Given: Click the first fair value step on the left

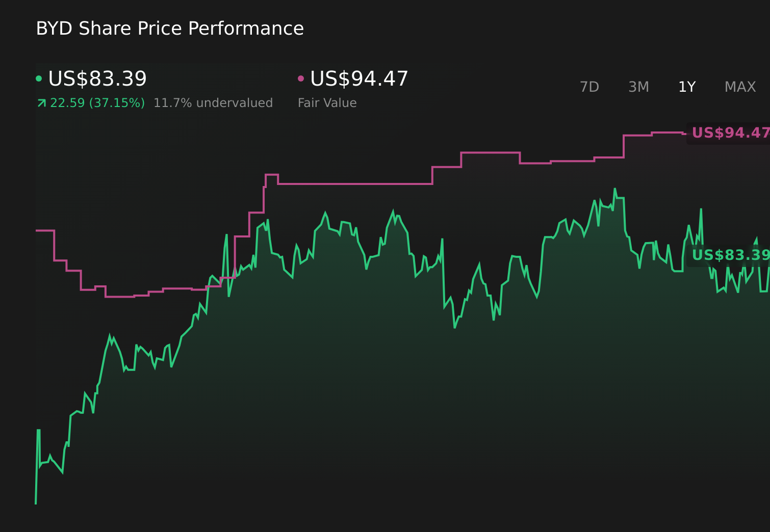Looking at the screenshot, I should 43,230.
